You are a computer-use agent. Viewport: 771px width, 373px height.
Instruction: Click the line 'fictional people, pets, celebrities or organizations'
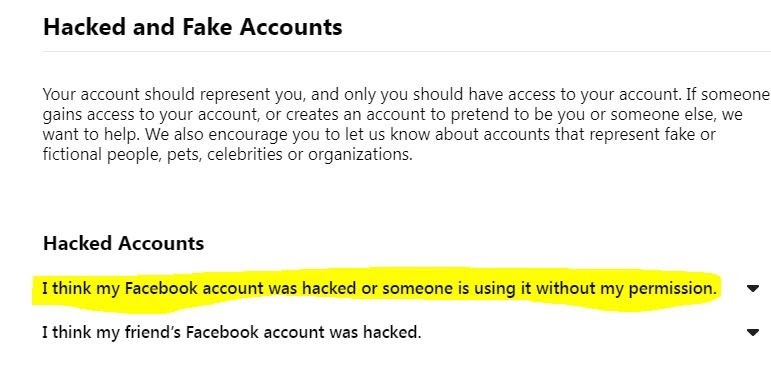[x=228, y=154]
